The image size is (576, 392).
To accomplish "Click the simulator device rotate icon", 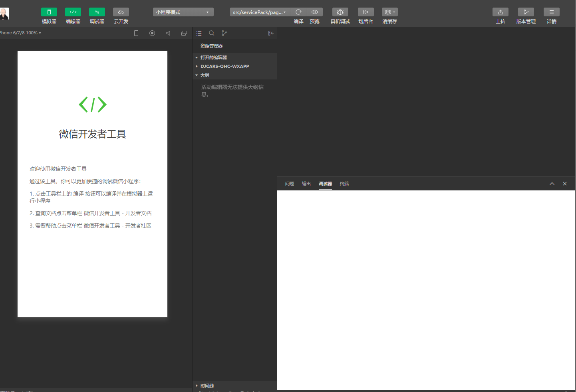I will pyautogui.click(x=136, y=33).
